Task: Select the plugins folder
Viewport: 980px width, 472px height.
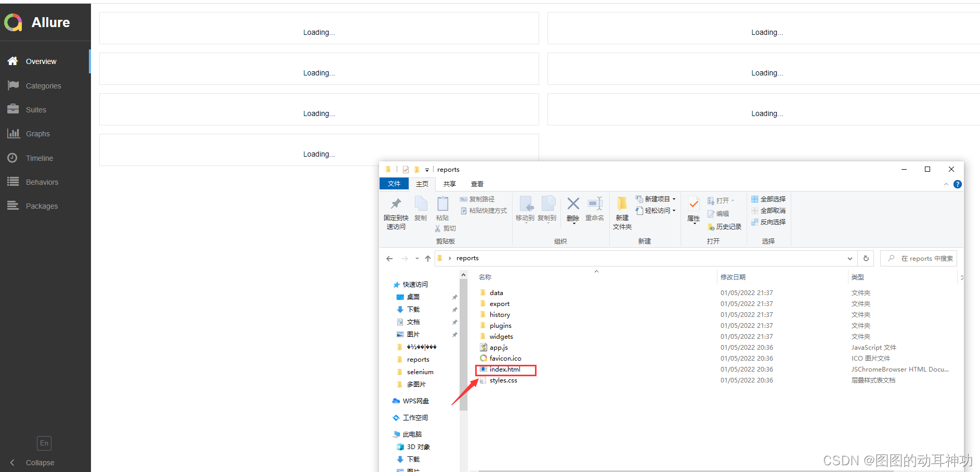Action: click(x=500, y=326)
